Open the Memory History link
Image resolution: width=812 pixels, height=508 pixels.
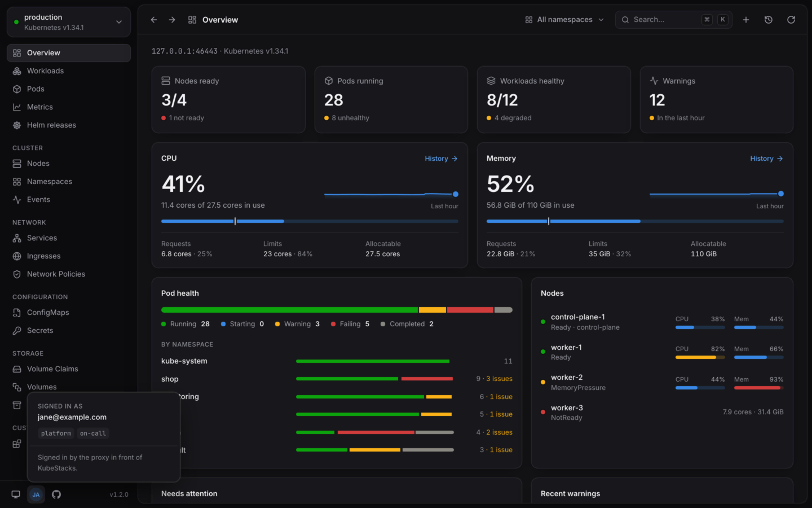766,159
